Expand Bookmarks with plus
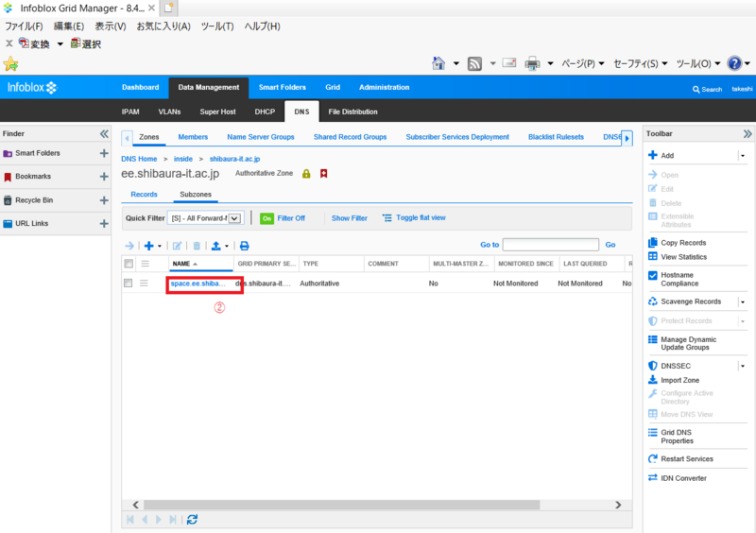This screenshot has width=756, height=533. (x=104, y=177)
